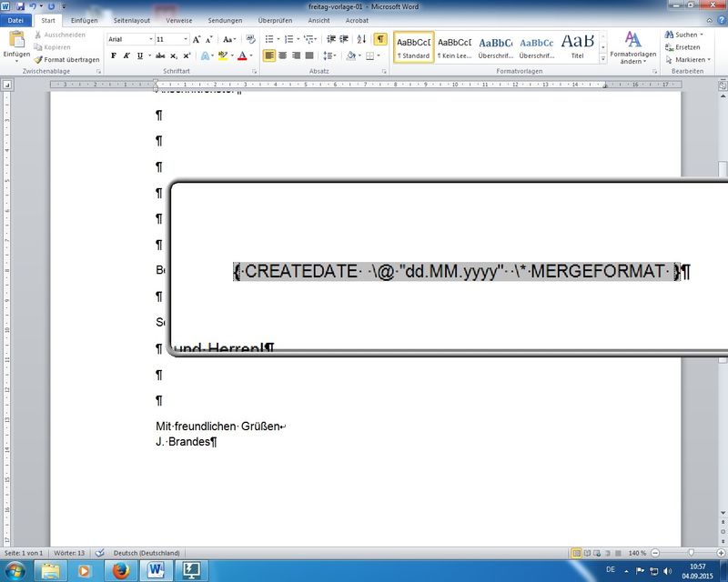Open the Überprüfen ribbon tab
This screenshot has height=582, width=728.
click(275, 19)
